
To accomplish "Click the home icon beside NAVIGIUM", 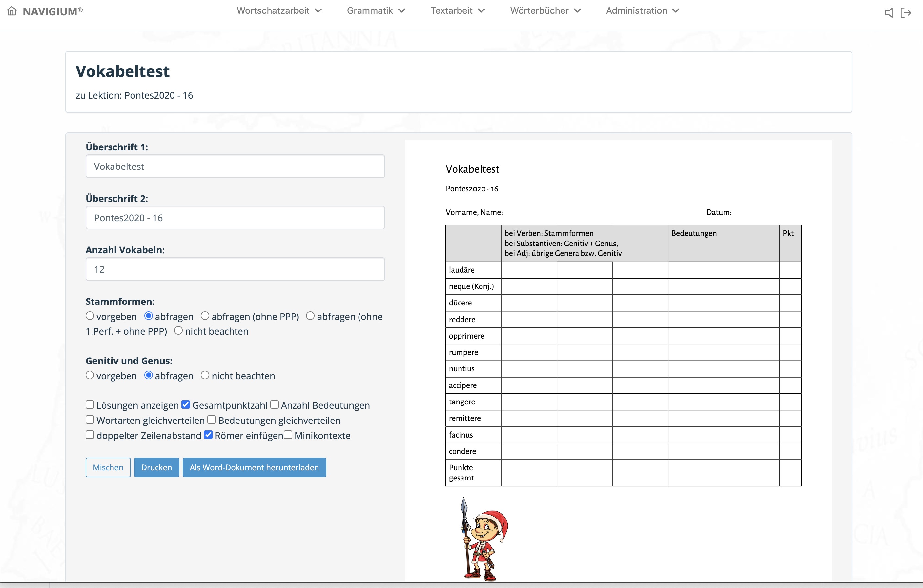I will pos(12,11).
